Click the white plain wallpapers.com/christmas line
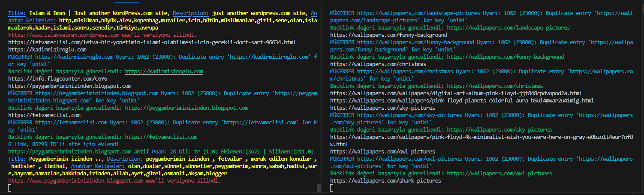Viewport: 644px width, 195px height. point(378,64)
